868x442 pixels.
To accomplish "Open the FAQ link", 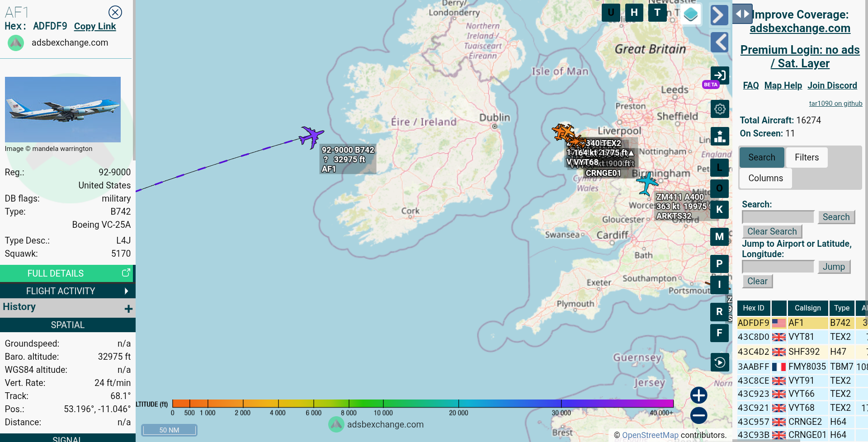I will pos(751,85).
